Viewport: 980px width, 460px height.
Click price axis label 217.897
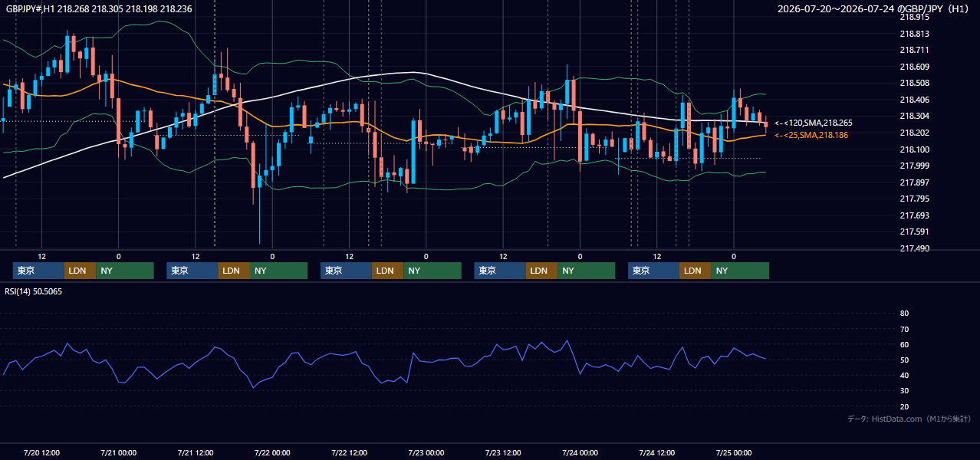(x=914, y=182)
